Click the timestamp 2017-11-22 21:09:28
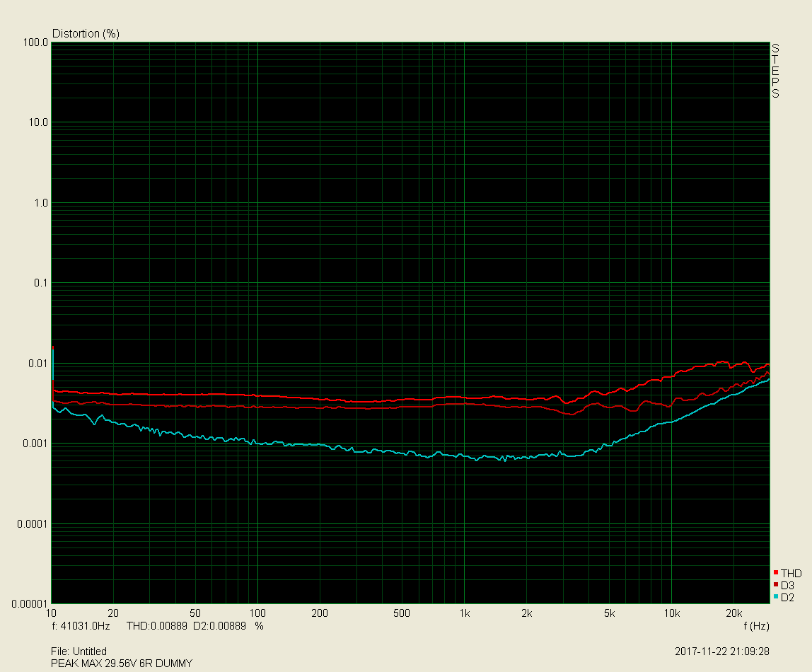The height and width of the screenshot is (672, 812). click(x=722, y=651)
